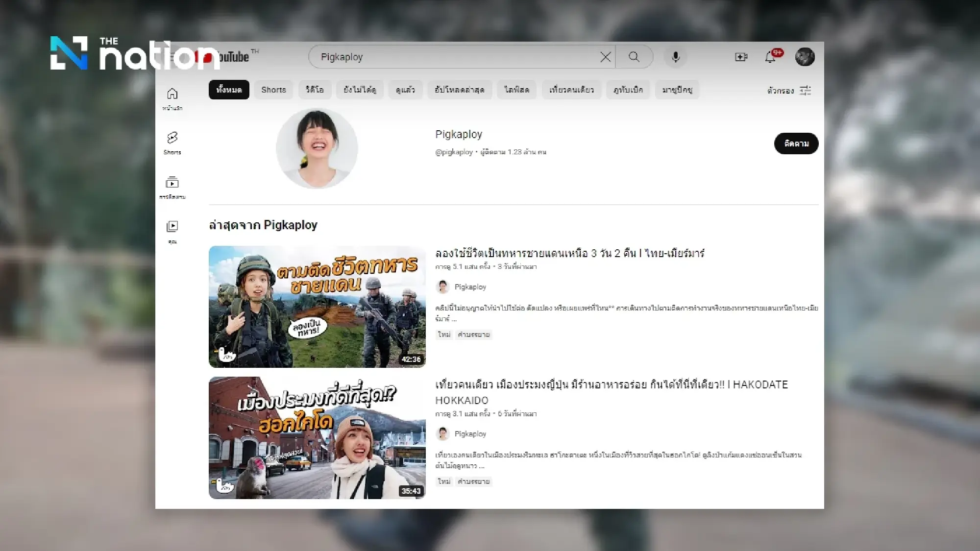This screenshot has height=551, width=980.
Task: Click the Create video upload icon
Action: pos(741,57)
